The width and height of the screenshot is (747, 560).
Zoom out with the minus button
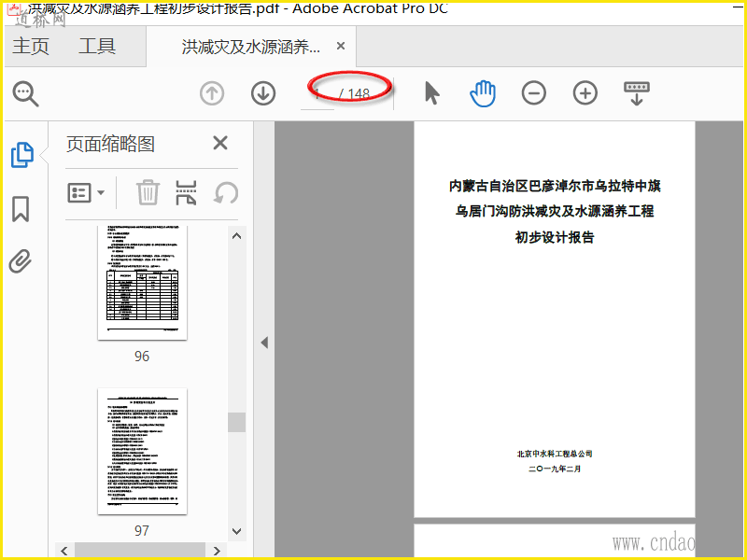point(533,93)
